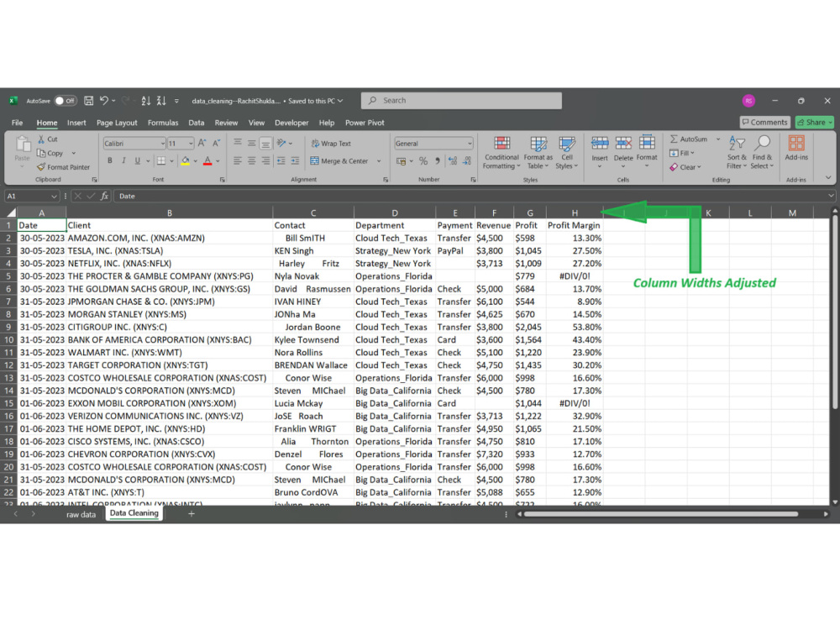Click the green Share button
Screen dimensions: 840x630
pos(814,122)
